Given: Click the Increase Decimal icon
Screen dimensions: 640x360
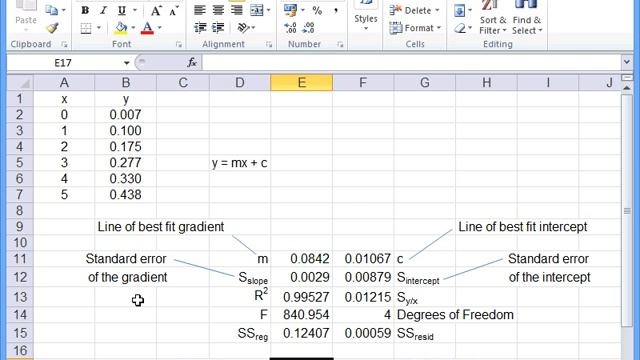Looking at the screenshot, I should coord(290,28).
